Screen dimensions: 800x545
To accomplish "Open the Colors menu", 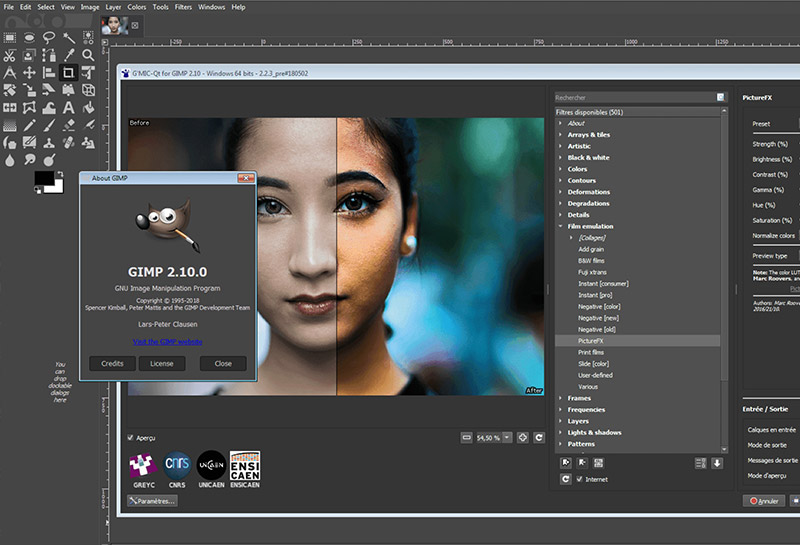I will point(137,7).
